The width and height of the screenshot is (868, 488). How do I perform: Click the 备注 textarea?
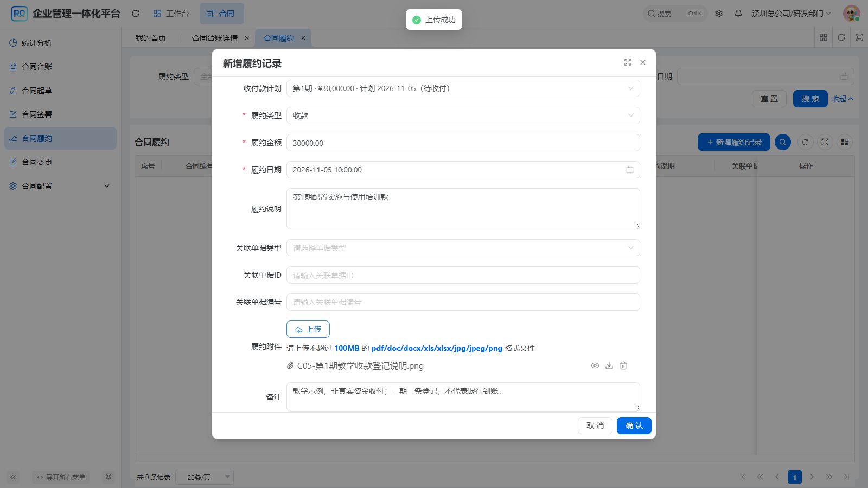(463, 396)
